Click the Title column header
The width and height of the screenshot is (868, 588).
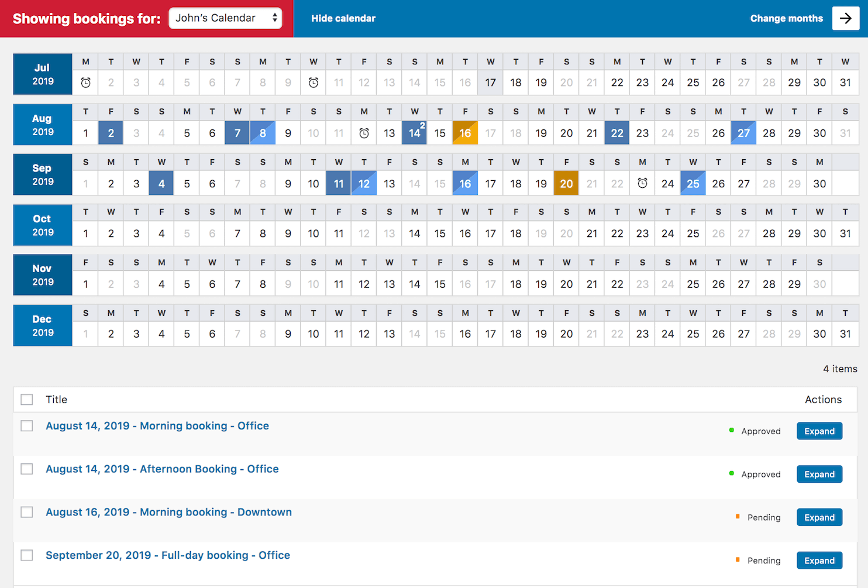pos(57,400)
